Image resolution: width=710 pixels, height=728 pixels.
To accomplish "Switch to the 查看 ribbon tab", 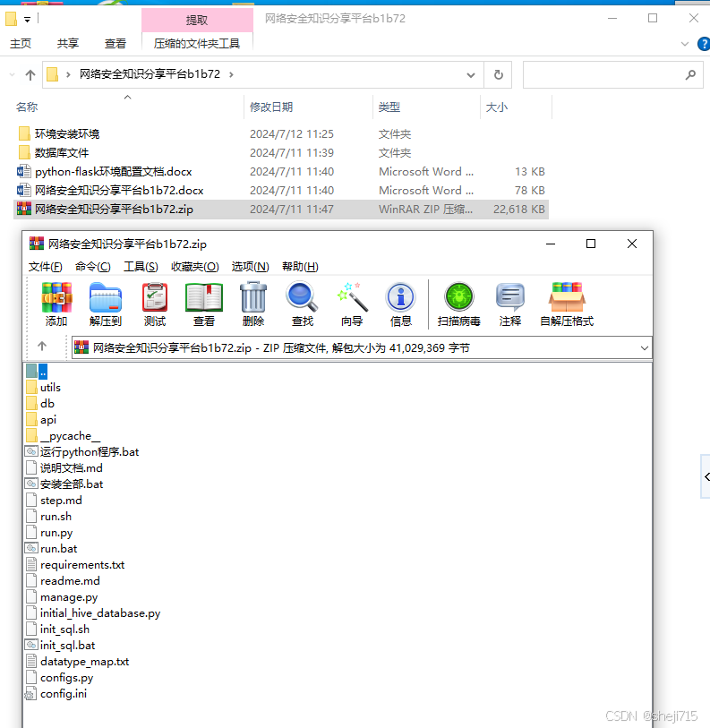I will tap(115, 44).
